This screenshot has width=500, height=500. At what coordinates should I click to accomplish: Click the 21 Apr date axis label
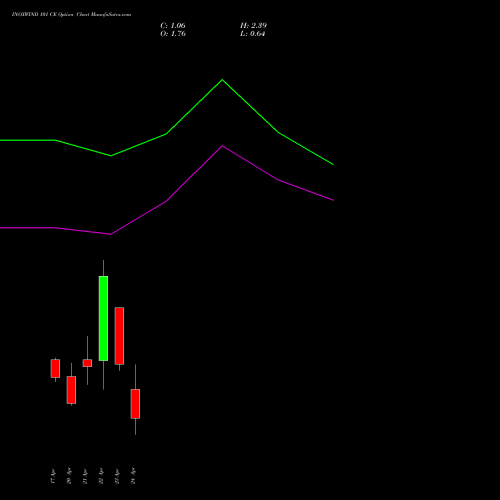point(85,476)
